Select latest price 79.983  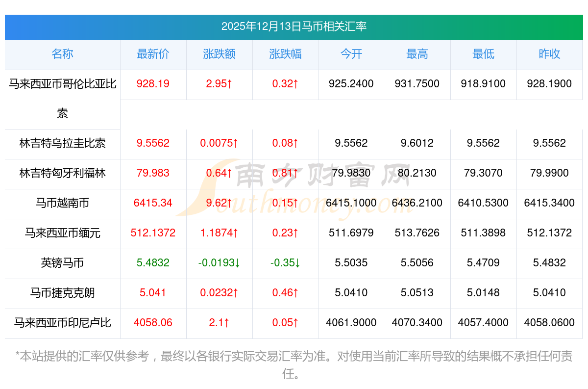pos(153,173)
